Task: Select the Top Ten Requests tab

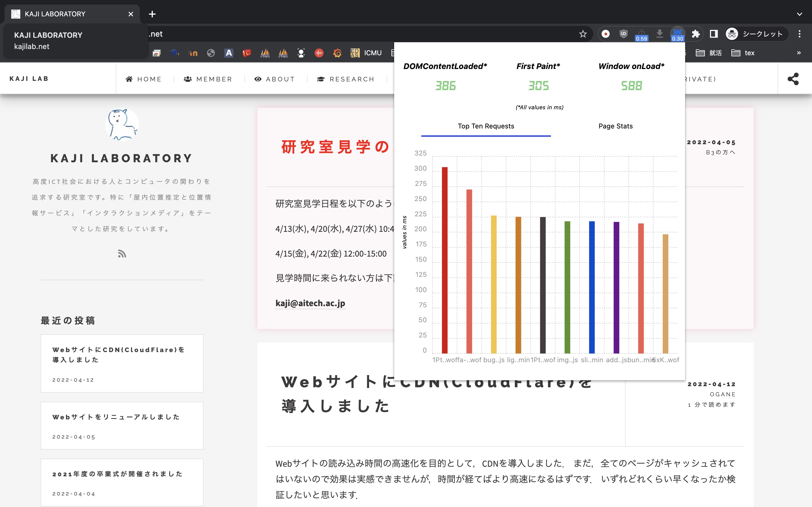Action: tap(486, 126)
